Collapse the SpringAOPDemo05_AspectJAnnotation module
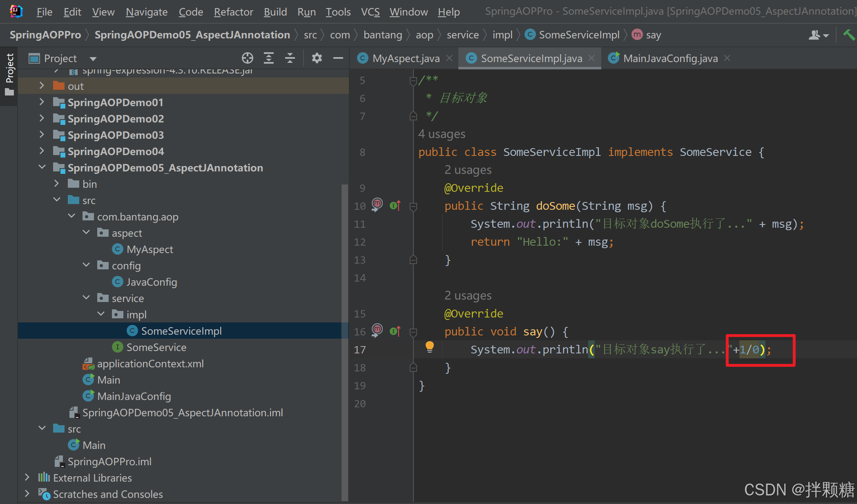857x504 pixels. pos(42,167)
